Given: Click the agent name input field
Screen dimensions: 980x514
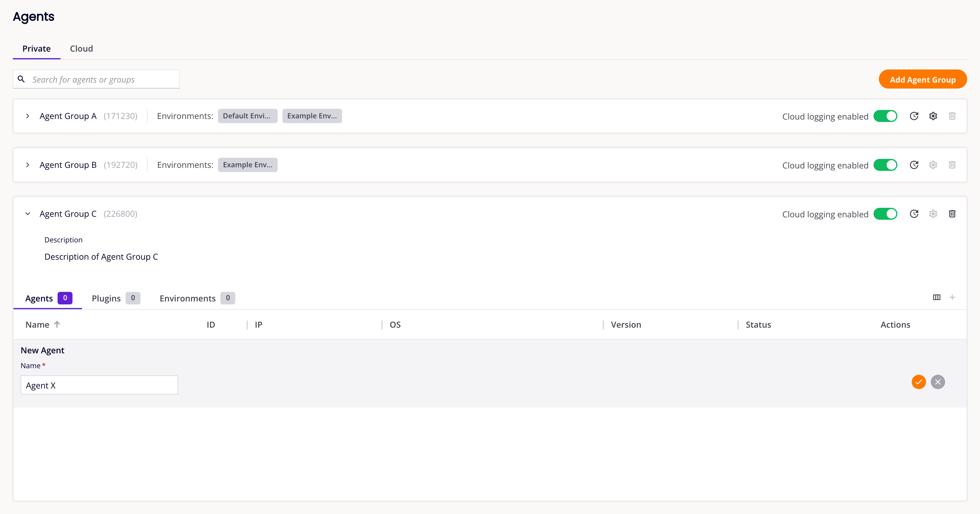Looking at the screenshot, I should click(100, 385).
